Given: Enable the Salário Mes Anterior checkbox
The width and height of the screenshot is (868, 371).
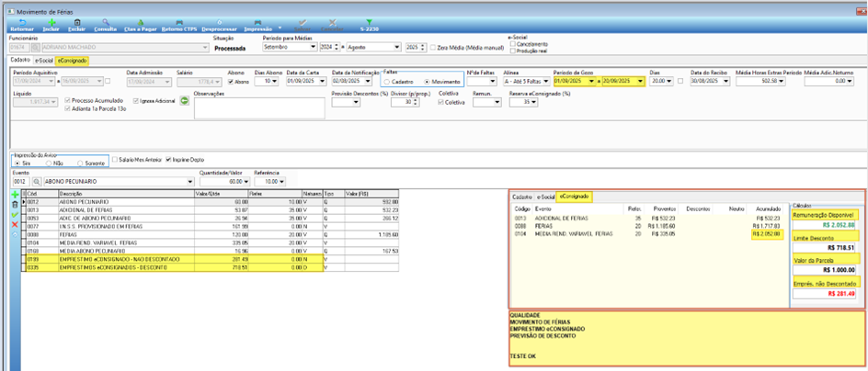Looking at the screenshot, I should pyautogui.click(x=115, y=160).
